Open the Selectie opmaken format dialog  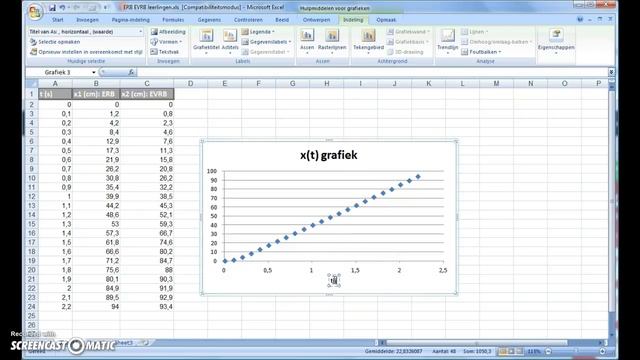(55, 42)
